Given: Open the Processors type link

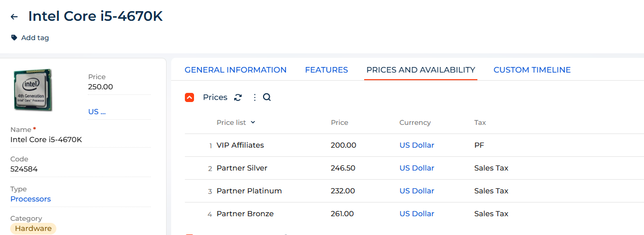Looking at the screenshot, I should [x=30, y=199].
